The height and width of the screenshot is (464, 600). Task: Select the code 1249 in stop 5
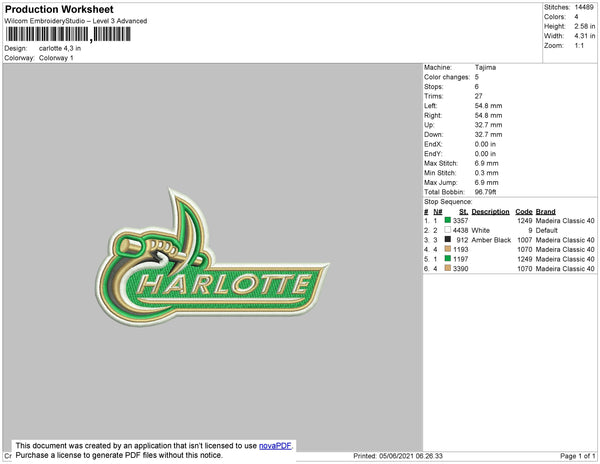pyautogui.click(x=525, y=259)
